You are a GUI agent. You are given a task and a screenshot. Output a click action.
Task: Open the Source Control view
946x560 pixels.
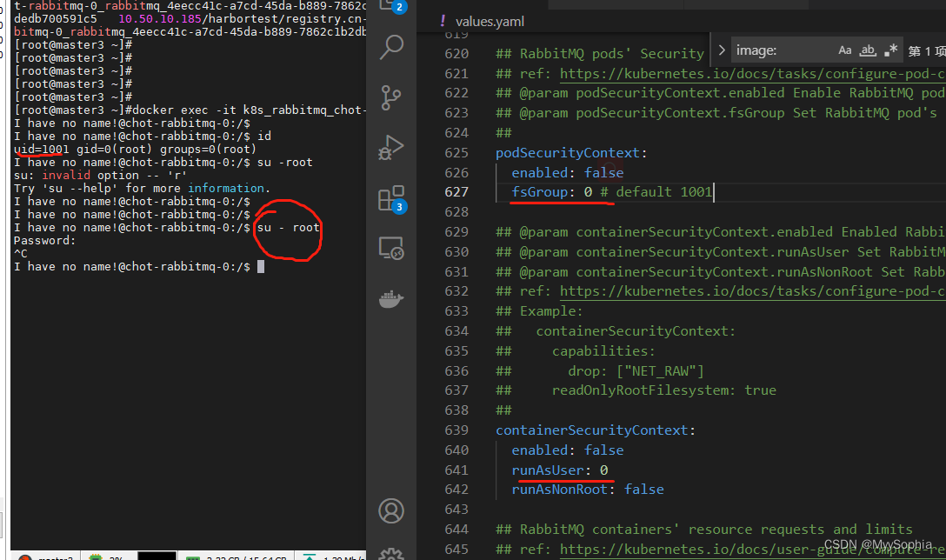tap(391, 97)
